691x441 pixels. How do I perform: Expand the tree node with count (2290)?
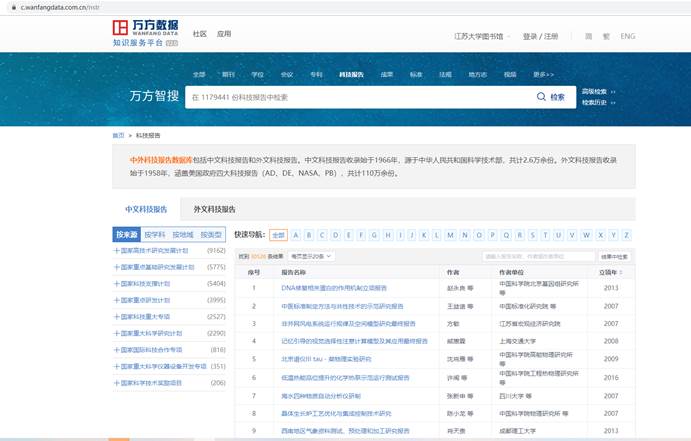click(116, 334)
